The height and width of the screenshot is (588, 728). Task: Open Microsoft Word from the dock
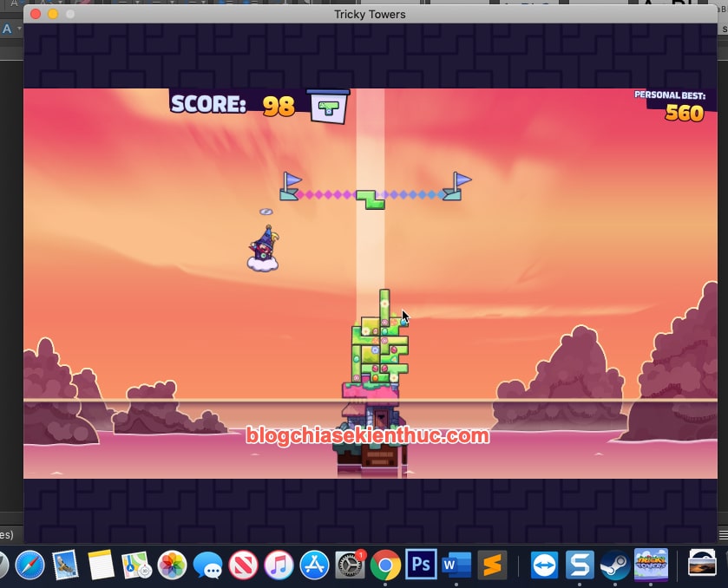pyautogui.click(x=456, y=565)
